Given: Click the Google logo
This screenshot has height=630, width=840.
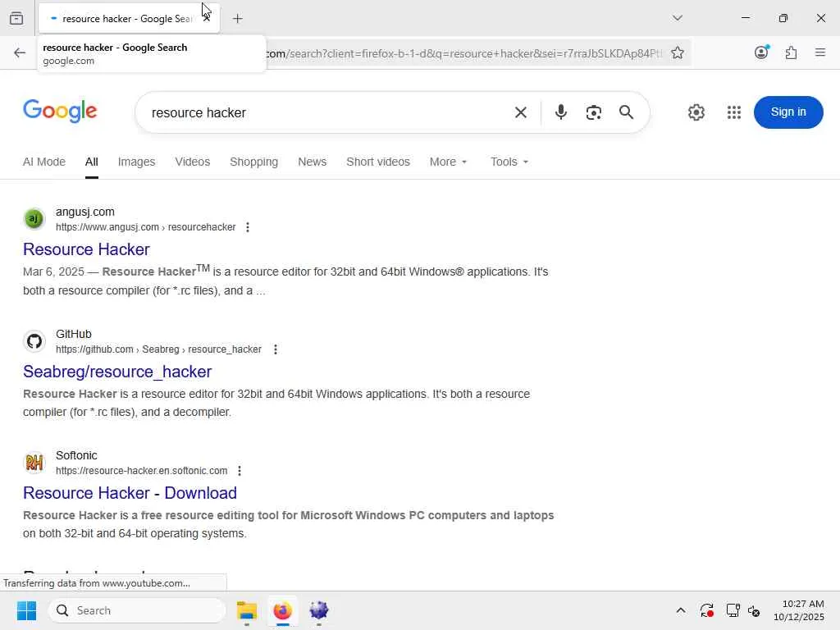Looking at the screenshot, I should [60, 111].
